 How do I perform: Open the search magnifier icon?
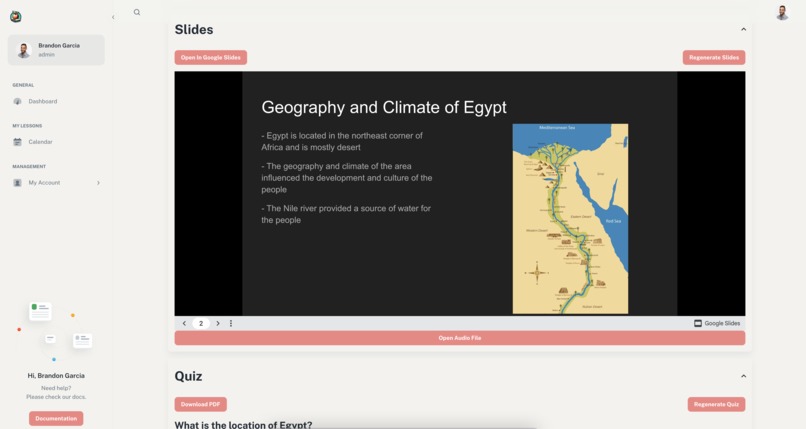pos(137,12)
